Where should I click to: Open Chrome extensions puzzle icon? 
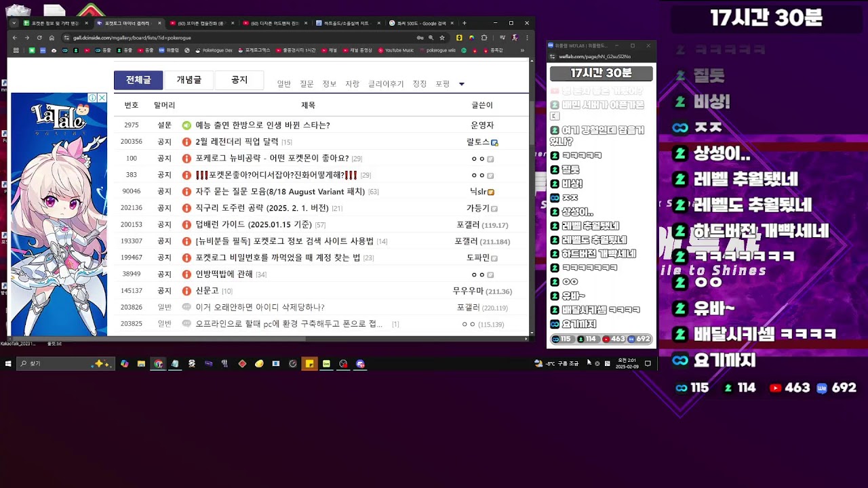tap(484, 38)
